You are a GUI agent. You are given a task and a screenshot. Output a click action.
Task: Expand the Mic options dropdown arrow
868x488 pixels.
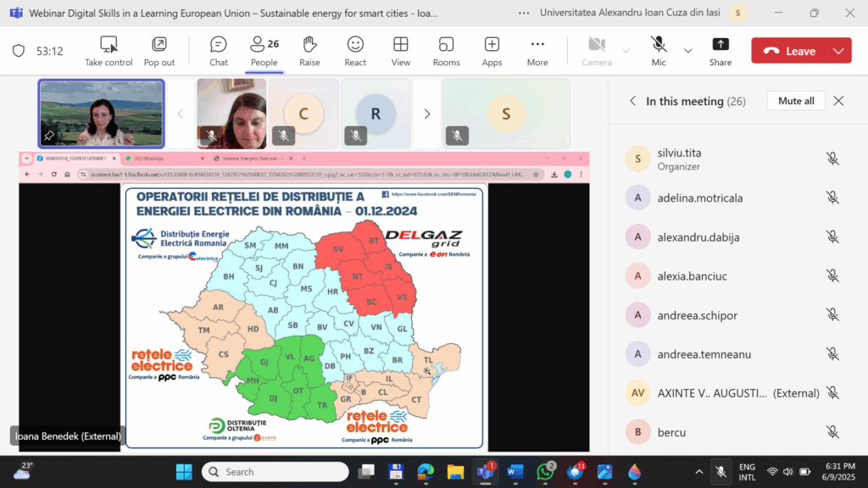pos(687,50)
